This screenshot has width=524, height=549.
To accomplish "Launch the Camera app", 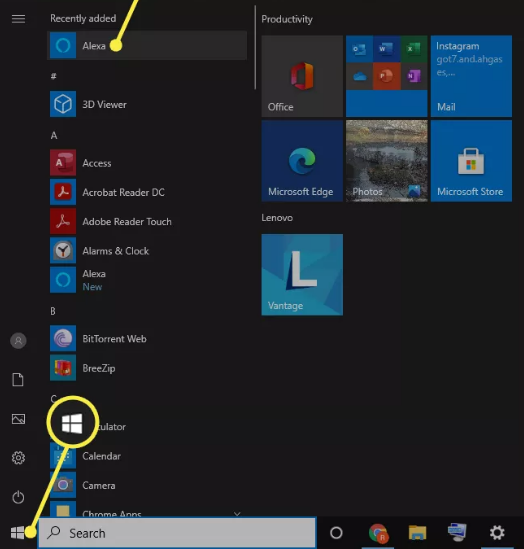I will click(147, 485).
